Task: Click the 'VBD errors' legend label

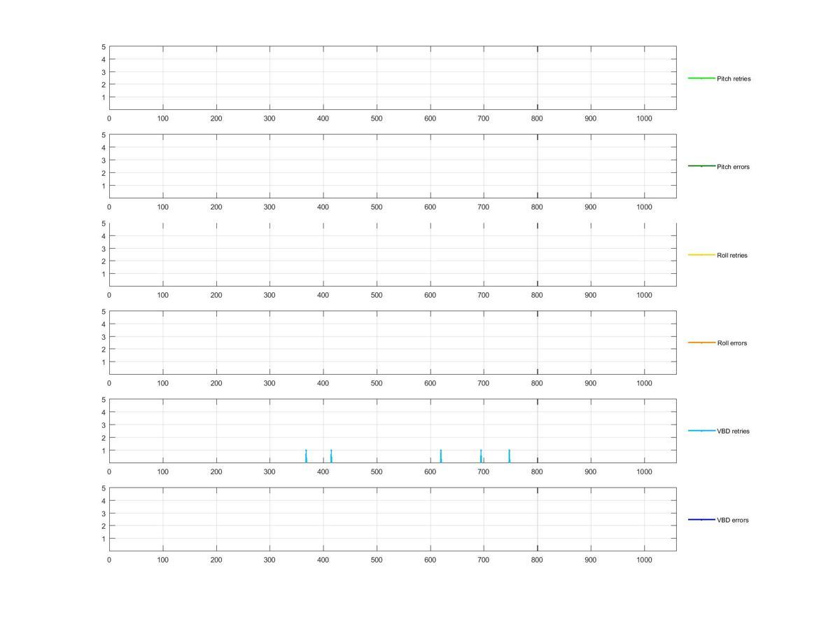Action: (732, 520)
